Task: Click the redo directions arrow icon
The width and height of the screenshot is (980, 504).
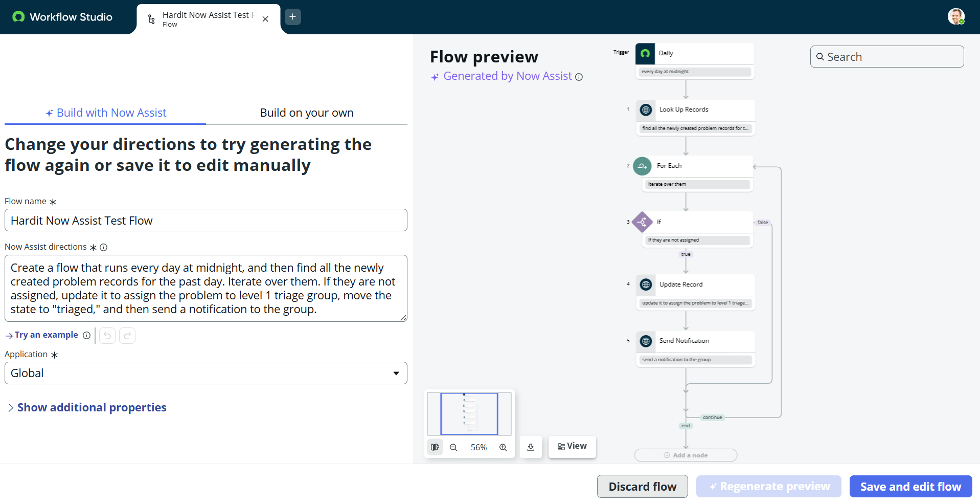Action: coord(127,336)
